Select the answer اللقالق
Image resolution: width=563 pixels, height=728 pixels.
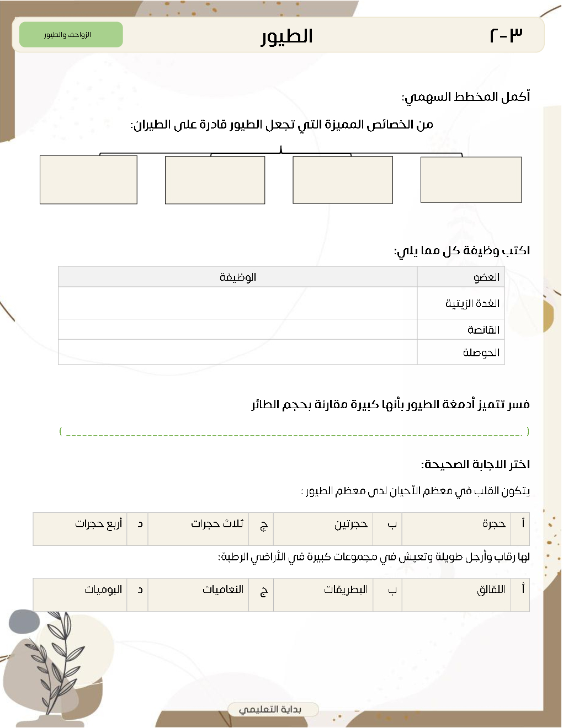coord(491,590)
